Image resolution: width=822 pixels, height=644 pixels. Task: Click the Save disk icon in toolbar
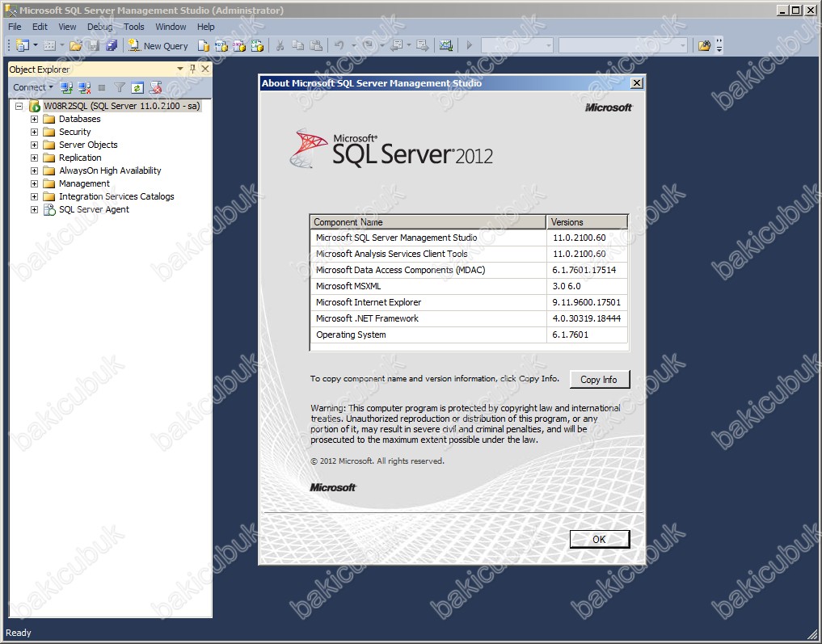click(x=93, y=45)
